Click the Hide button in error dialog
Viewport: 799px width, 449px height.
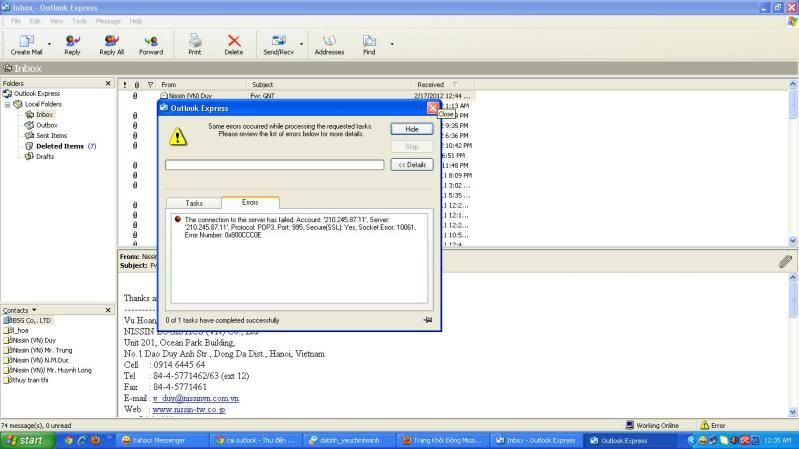point(412,129)
